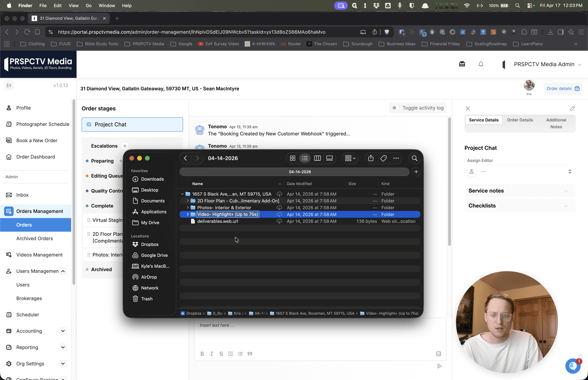Expand the Checklists section
588x380 pixels.
tap(520, 205)
